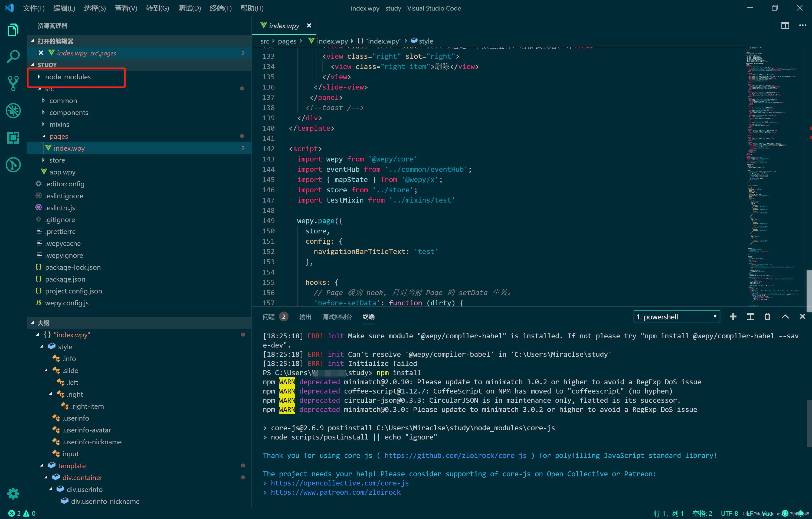812x519 pixels.
Task: Click the errors count in status bar
Action: [x=15, y=513]
